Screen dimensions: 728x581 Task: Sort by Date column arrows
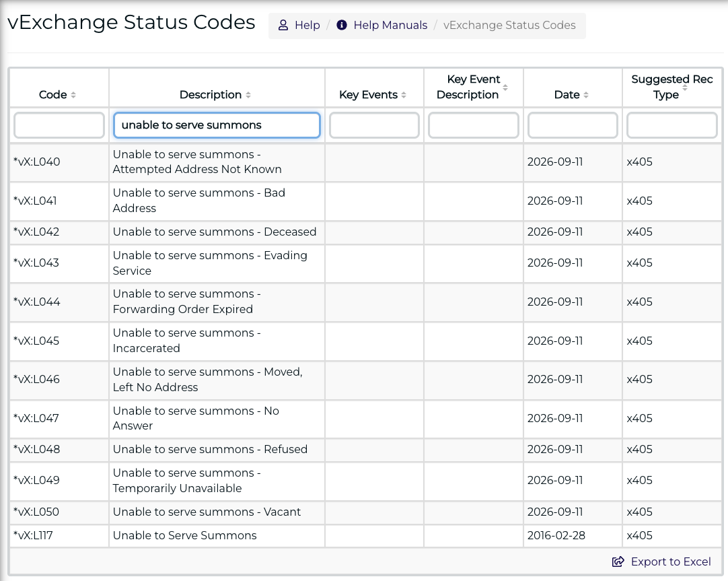click(x=586, y=95)
